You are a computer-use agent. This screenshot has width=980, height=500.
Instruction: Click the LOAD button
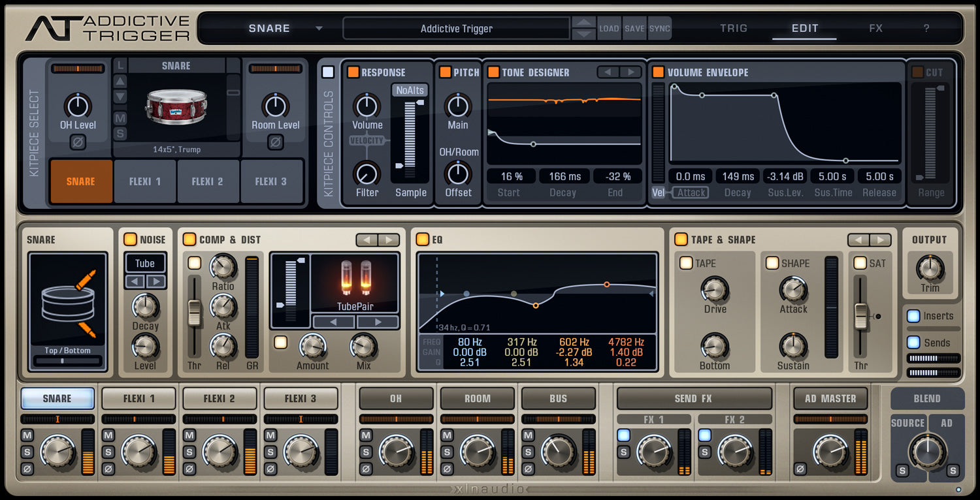coord(609,28)
